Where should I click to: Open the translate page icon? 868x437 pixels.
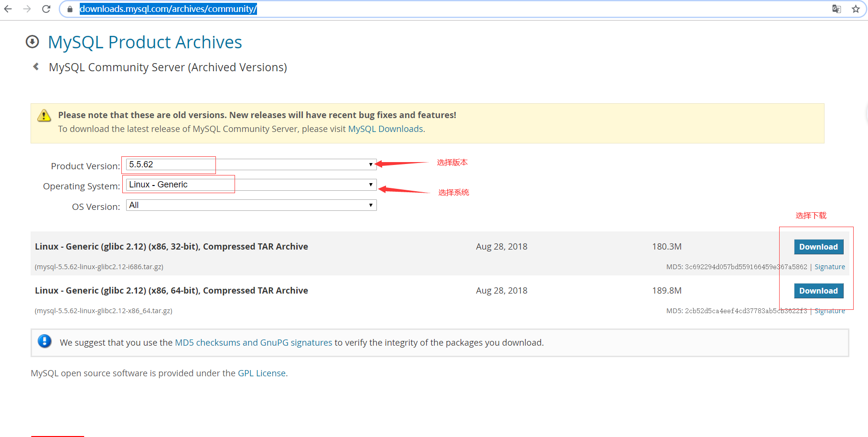836,9
